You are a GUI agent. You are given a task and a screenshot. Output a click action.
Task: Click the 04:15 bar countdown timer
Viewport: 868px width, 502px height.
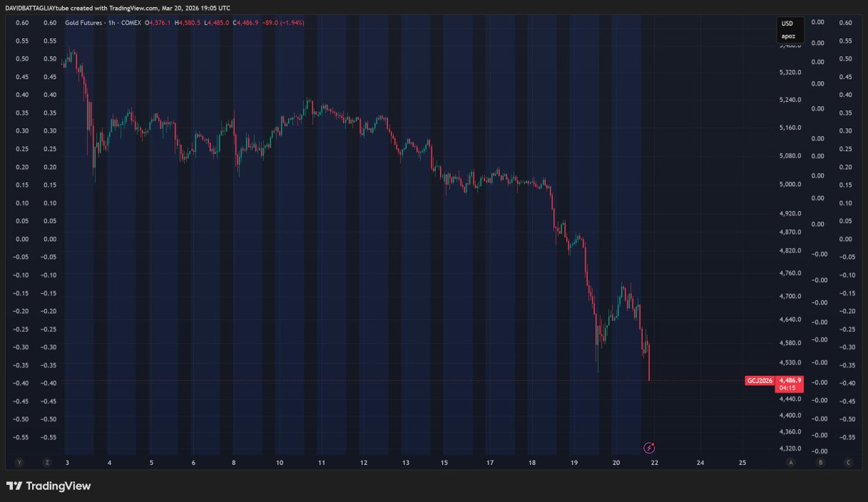pos(787,388)
